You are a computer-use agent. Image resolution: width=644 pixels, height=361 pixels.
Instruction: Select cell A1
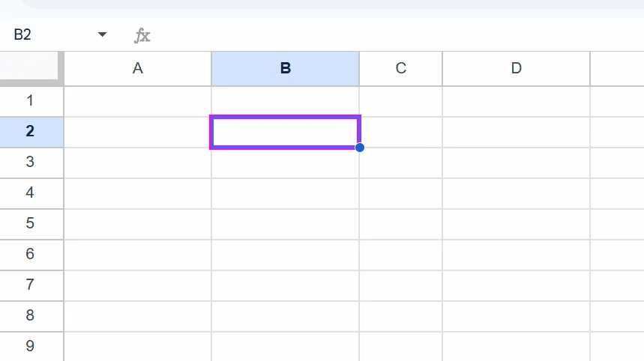coord(138,101)
